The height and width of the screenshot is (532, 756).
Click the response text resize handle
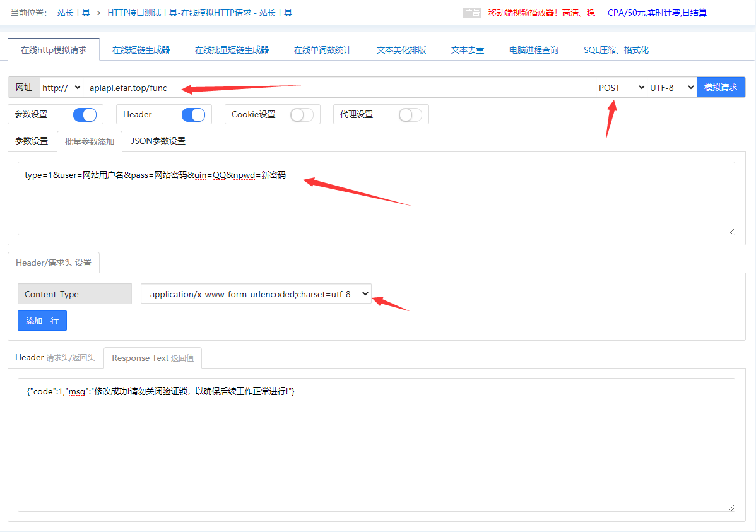731,507
